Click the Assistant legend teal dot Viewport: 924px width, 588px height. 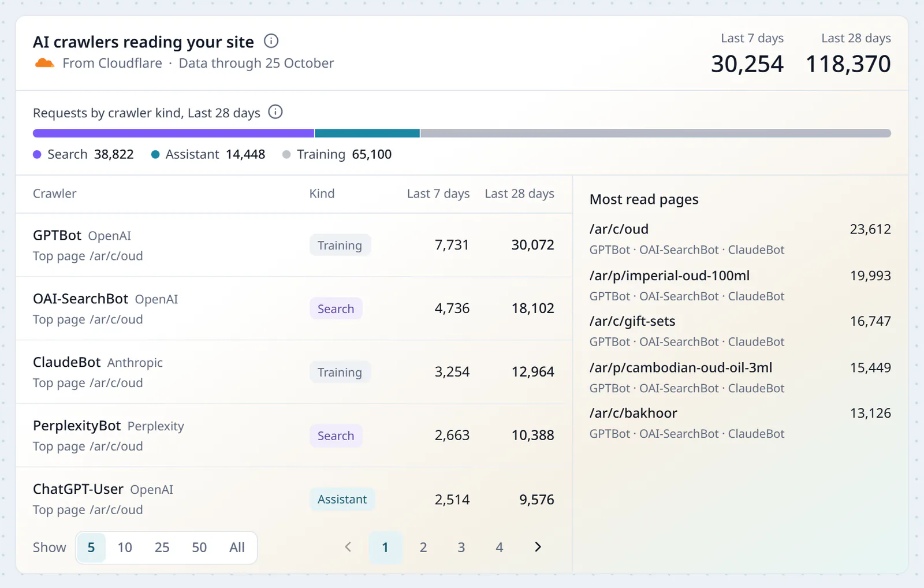tap(155, 154)
